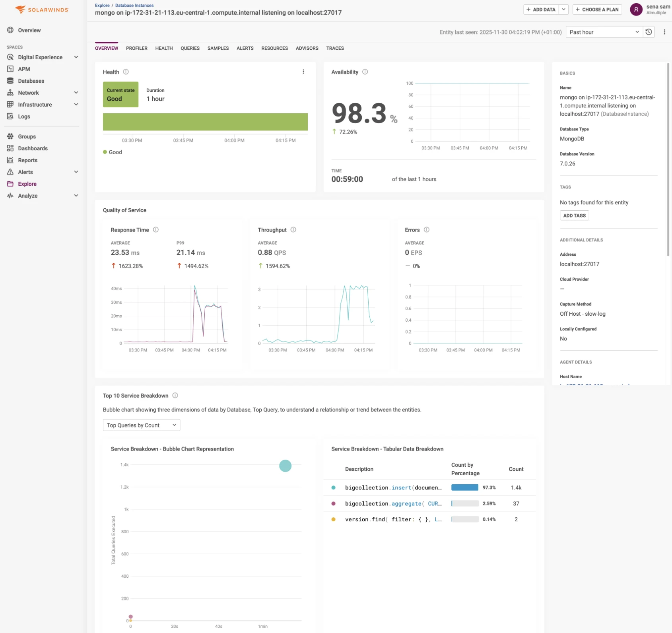Switch to the Alerts tab
The image size is (672, 633).
pos(245,48)
